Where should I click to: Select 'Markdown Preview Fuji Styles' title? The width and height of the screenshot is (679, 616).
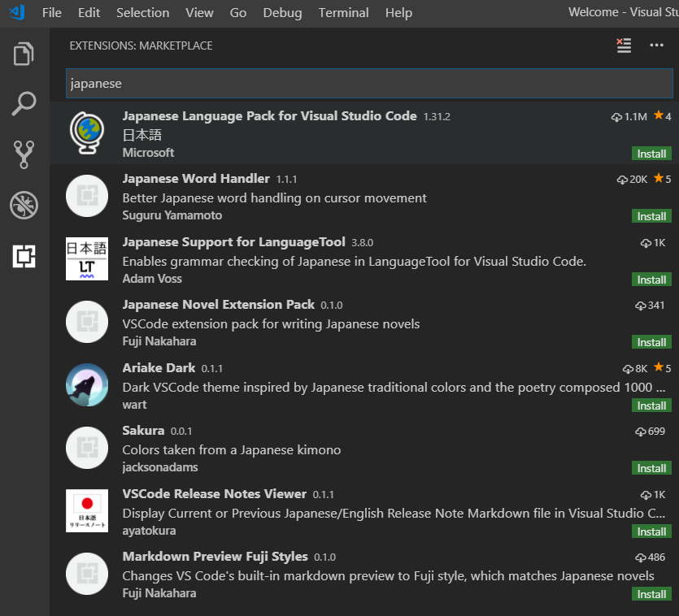tap(215, 556)
